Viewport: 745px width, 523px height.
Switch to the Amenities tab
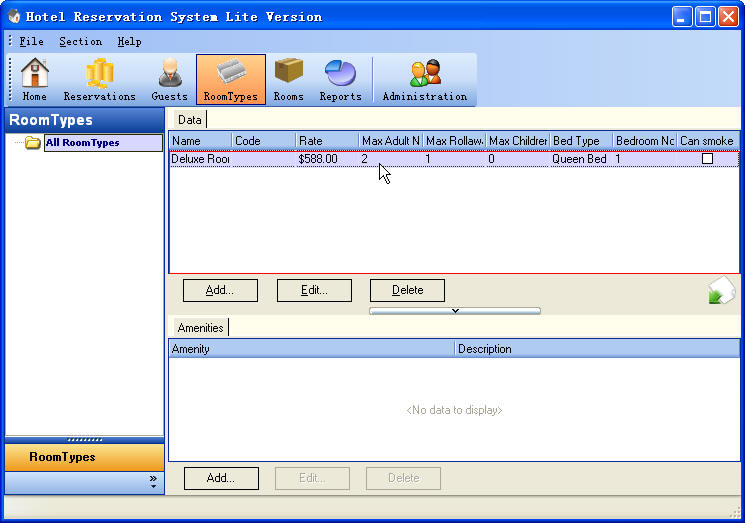[200, 328]
